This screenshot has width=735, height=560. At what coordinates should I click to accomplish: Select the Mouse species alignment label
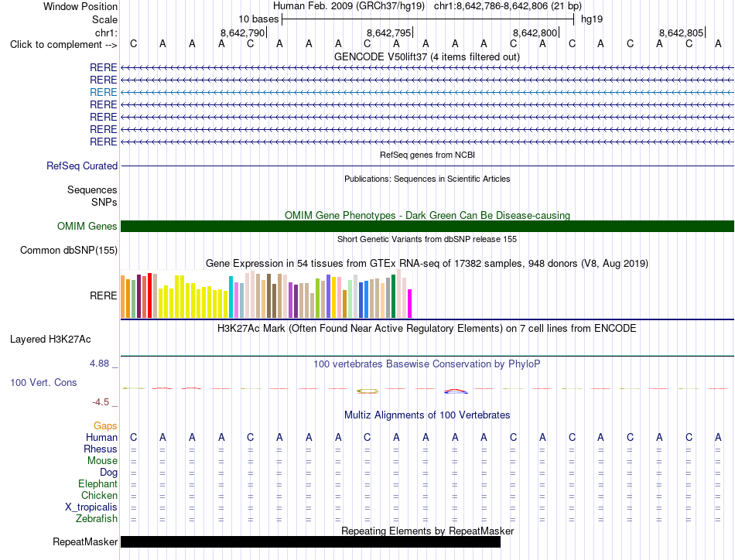102,461
